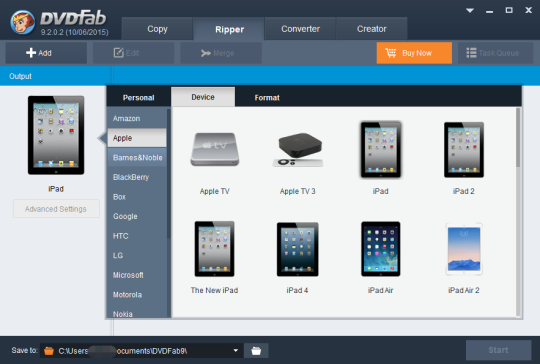This screenshot has height=364, width=540.
Task: Click the DVDFab monkey logo
Action: (22, 22)
